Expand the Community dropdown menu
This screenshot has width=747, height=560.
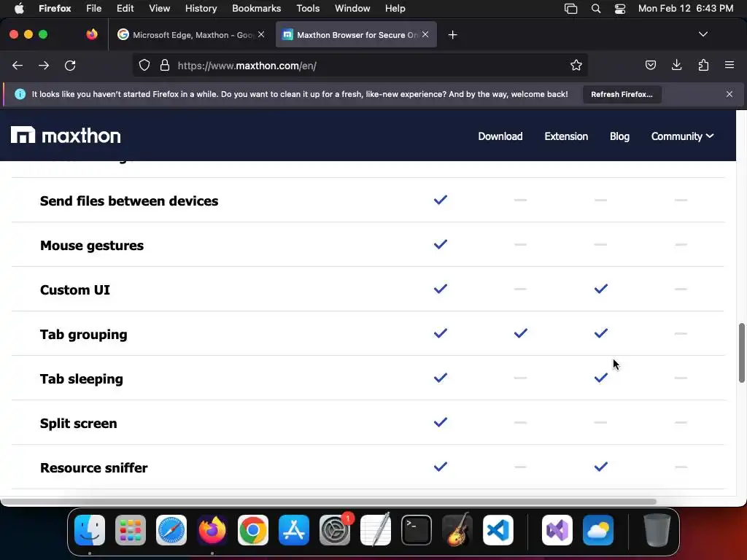(x=682, y=136)
